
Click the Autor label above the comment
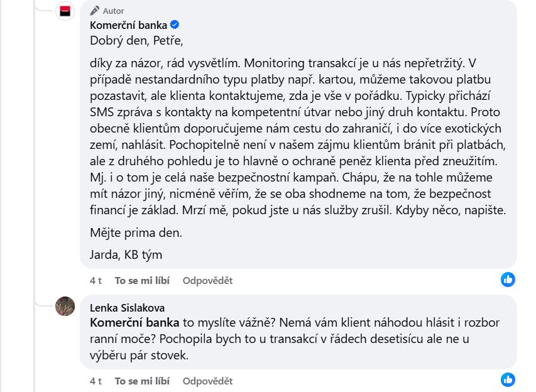tap(114, 11)
